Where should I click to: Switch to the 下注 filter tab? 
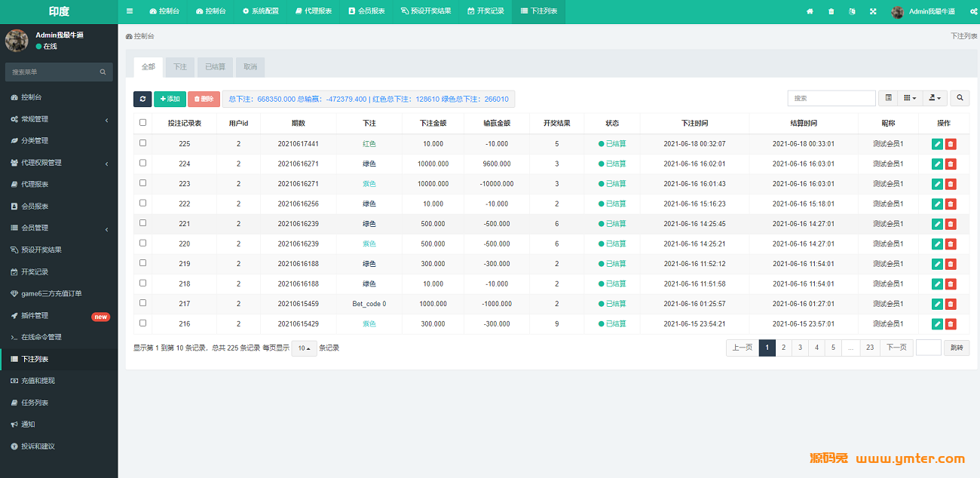tap(180, 67)
